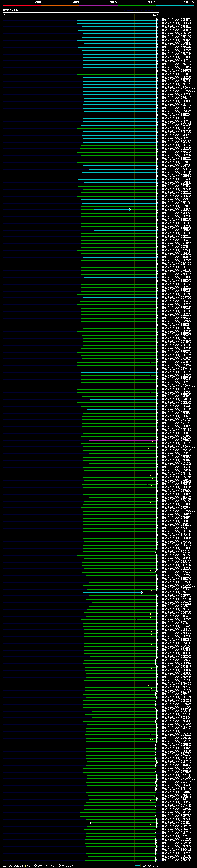Select hit UniRef100_B2BXW7

(x=176, y=47)
